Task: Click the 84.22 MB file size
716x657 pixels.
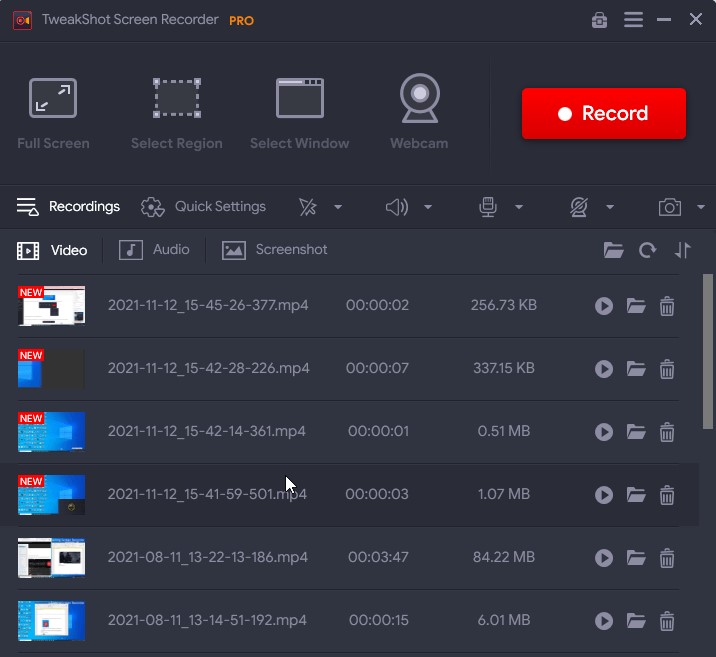Action: click(x=504, y=557)
